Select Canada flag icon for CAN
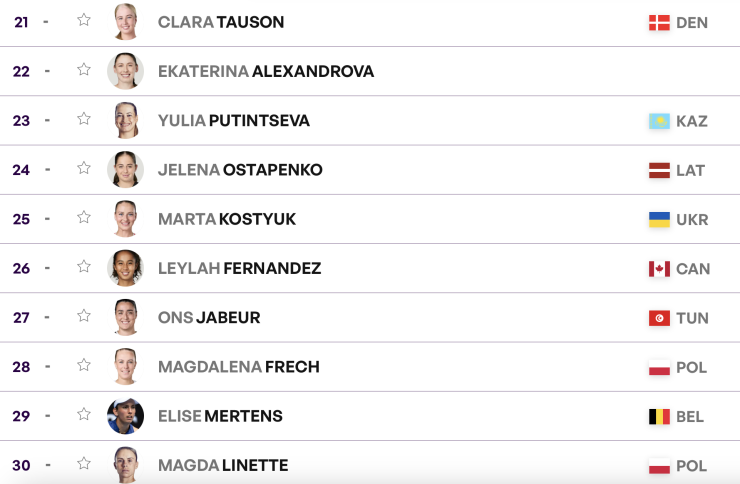Viewport: 740px width, 484px height. pos(659,269)
